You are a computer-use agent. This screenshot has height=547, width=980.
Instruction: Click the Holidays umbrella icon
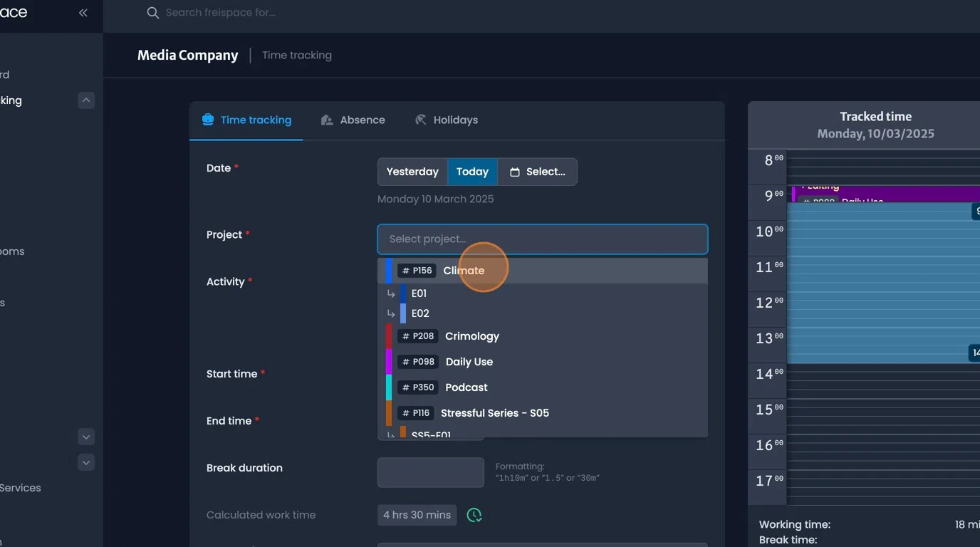click(420, 120)
